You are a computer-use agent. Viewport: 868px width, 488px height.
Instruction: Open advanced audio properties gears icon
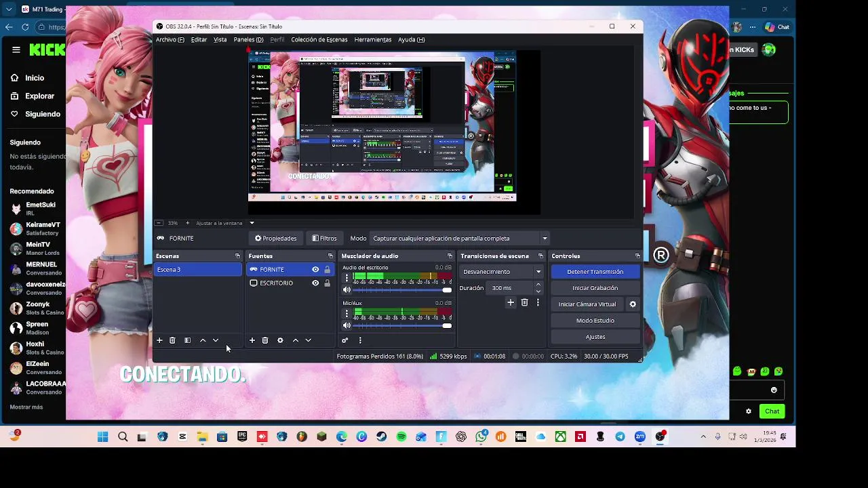[344, 340]
